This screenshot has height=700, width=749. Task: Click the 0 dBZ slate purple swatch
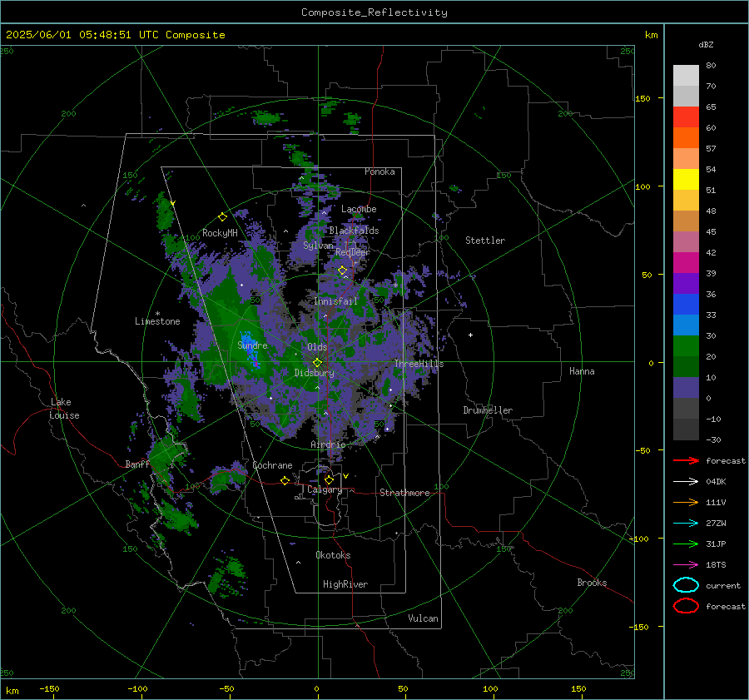(x=686, y=388)
